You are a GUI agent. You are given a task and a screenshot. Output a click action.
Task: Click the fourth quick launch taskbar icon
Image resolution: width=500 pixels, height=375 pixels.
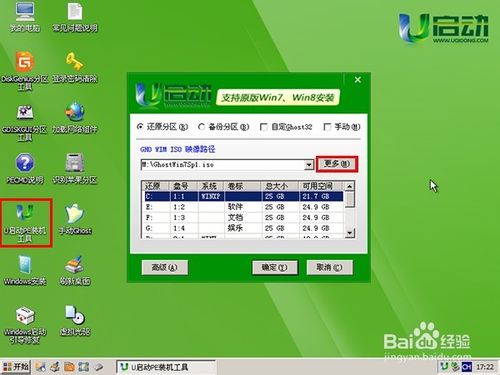tap(84, 367)
